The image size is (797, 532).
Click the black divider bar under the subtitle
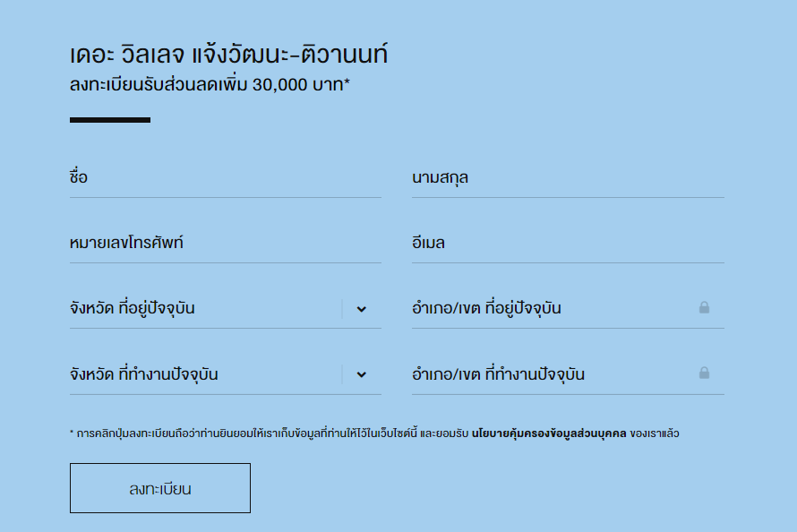pyautogui.click(x=110, y=120)
